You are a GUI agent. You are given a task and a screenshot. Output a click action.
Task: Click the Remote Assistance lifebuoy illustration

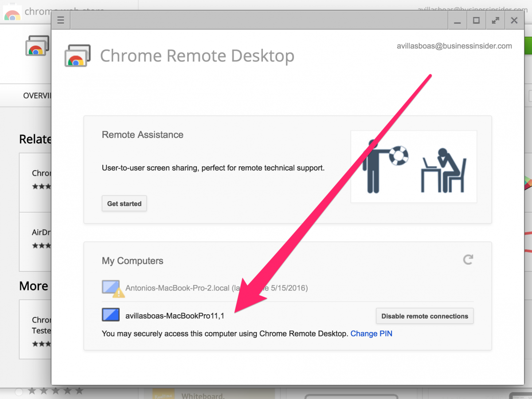[414, 167]
